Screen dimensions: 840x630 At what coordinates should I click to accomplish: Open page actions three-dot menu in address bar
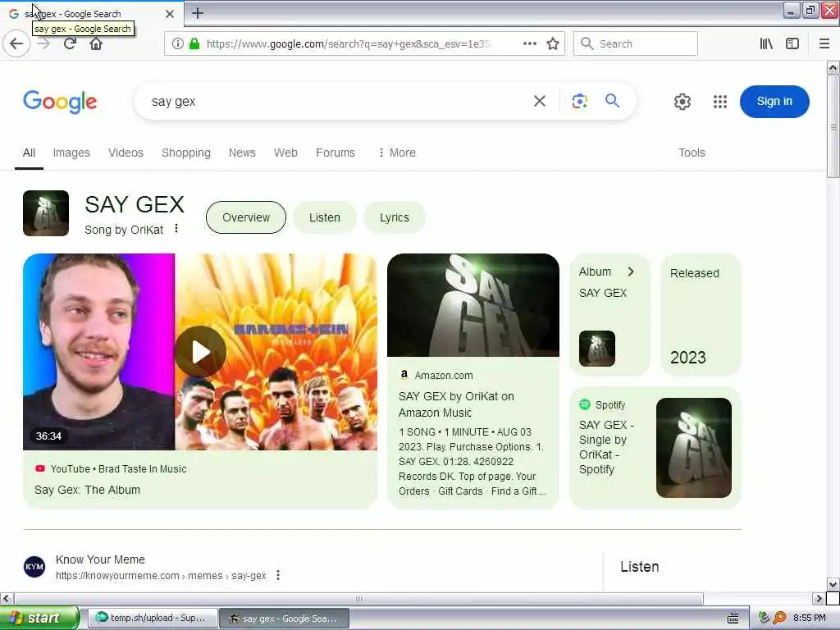coord(529,43)
